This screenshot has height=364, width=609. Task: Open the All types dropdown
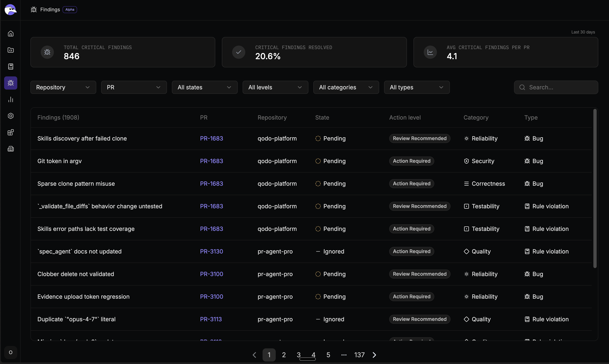click(x=417, y=87)
